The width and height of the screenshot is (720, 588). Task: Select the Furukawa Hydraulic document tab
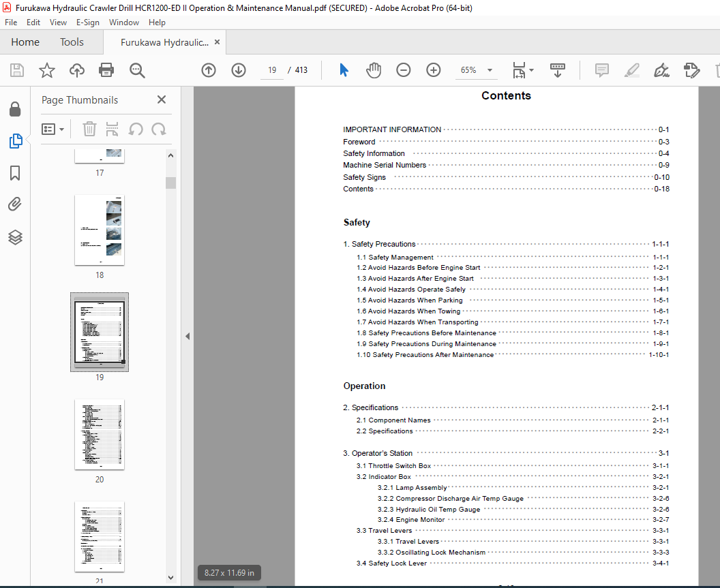(x=164, y=43)
